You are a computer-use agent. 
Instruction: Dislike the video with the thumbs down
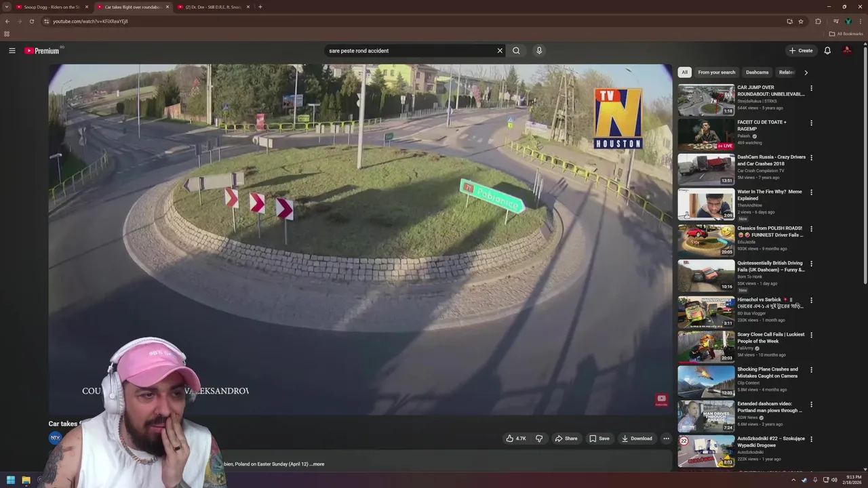coord(539,439)
